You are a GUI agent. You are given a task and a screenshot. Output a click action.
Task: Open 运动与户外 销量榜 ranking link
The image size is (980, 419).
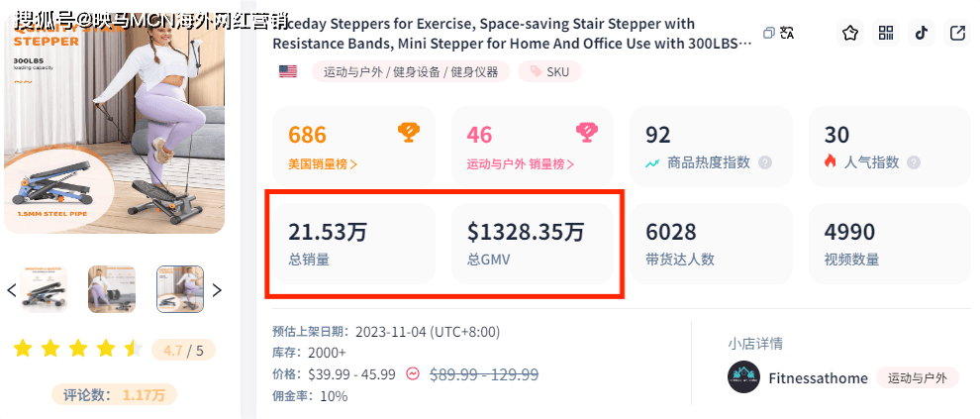tap(521, 163)
